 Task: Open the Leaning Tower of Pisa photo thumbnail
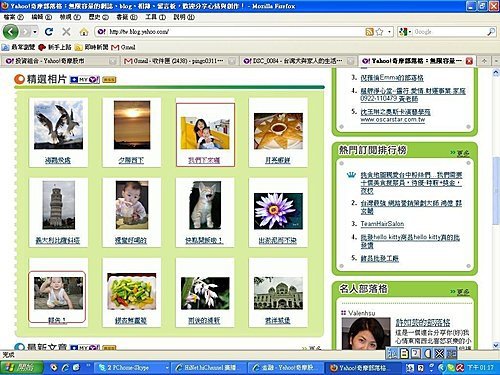click(x=59, y=205)
